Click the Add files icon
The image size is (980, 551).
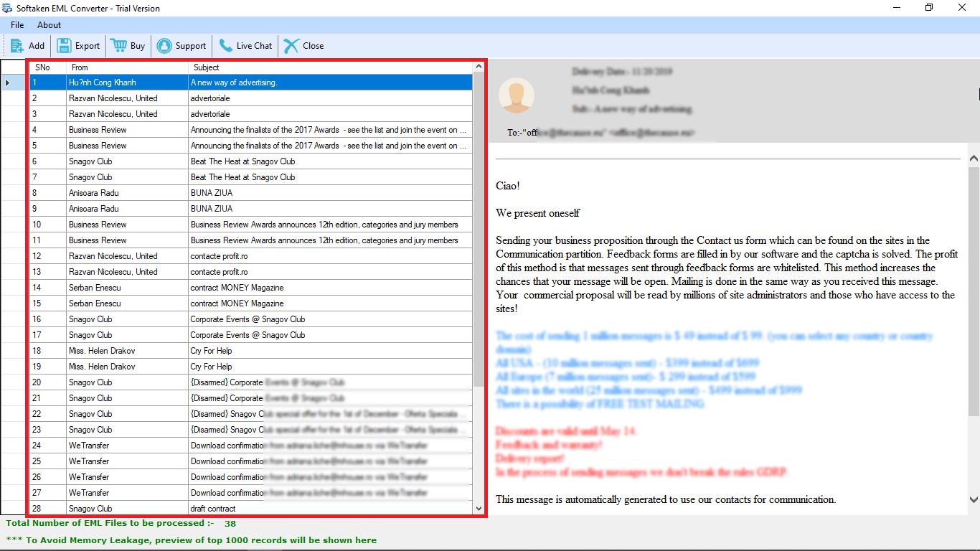click(17, 46)
